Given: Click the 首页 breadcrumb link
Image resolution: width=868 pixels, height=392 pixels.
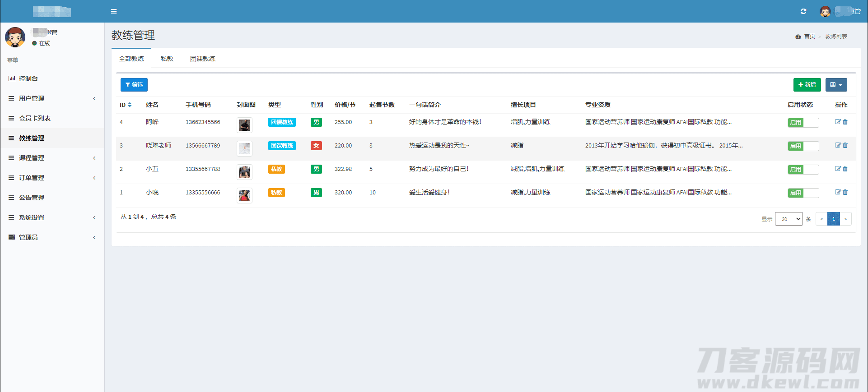Looking at the screenshot, I should 809,37.
